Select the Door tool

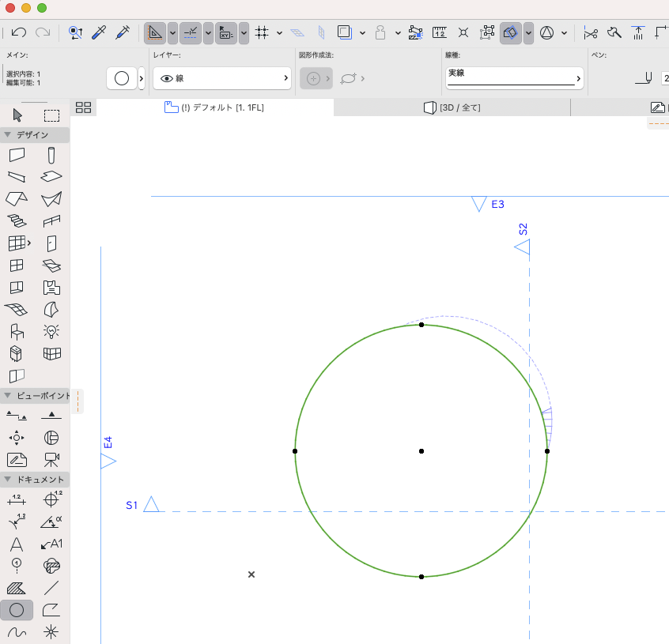[x=51, y=244]
